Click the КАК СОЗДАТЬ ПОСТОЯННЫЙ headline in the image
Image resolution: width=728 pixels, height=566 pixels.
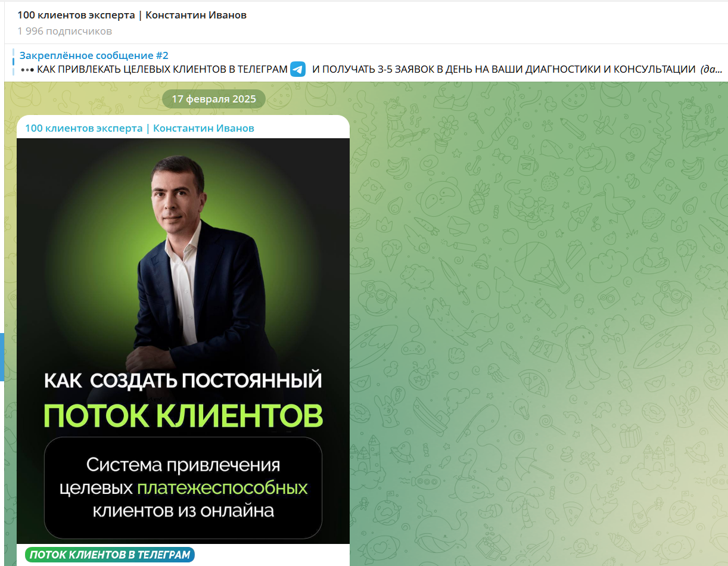pos(183,380)
